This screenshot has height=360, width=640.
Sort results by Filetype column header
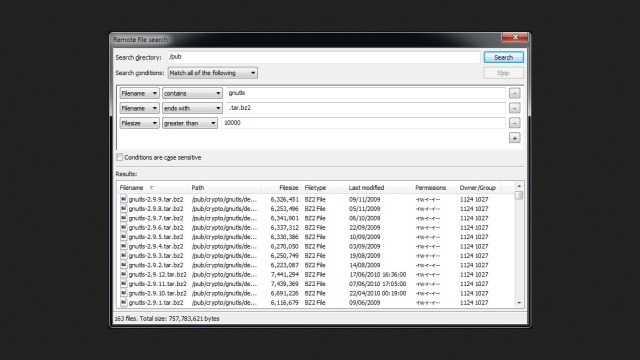tap(324, 188)
